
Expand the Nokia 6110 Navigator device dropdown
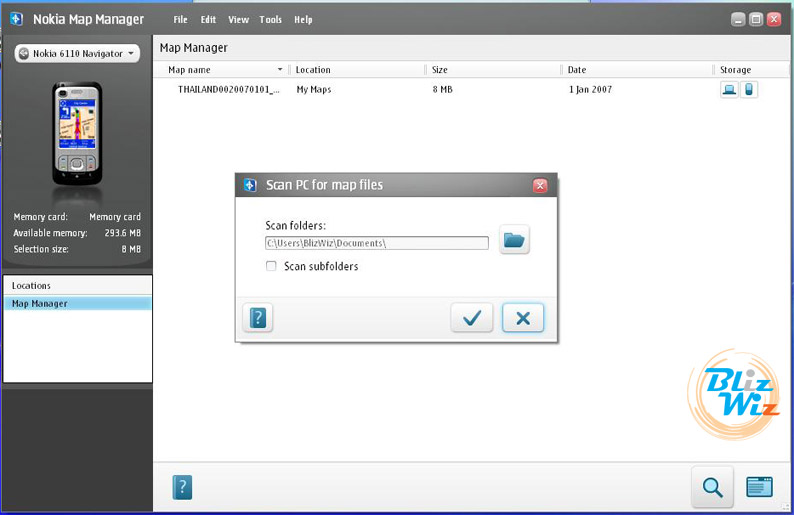click(x=77, y=53)
